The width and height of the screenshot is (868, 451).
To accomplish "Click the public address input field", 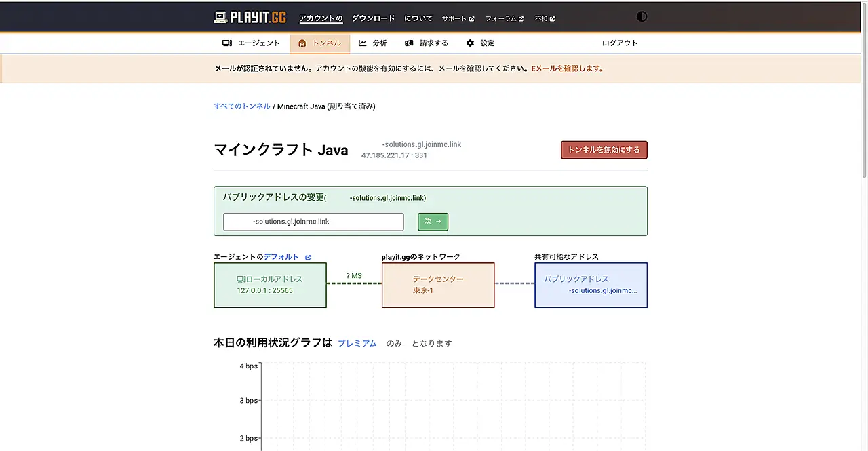I will [x=313, y=222].
